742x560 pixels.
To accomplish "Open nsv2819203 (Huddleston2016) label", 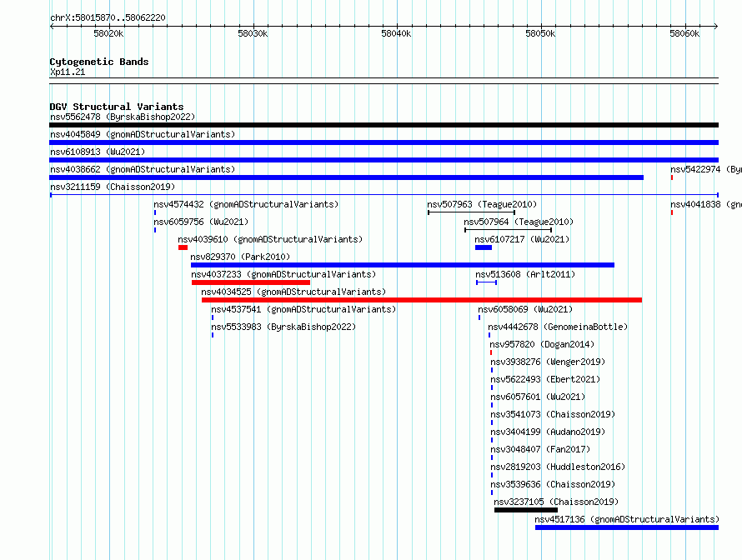I will [x=558, y=467].
